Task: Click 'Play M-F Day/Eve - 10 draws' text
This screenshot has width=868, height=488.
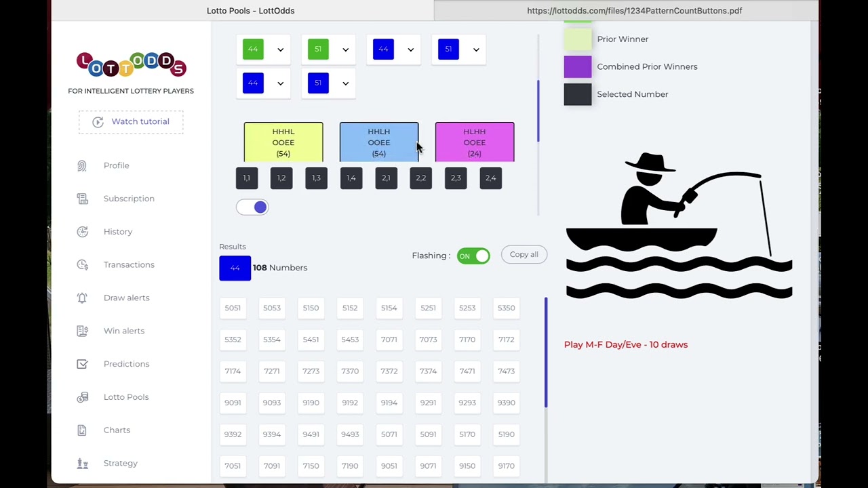Action: coord(626,345)
